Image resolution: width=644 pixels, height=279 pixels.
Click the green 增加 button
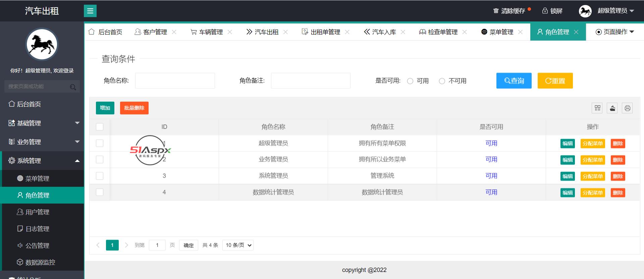105,108
